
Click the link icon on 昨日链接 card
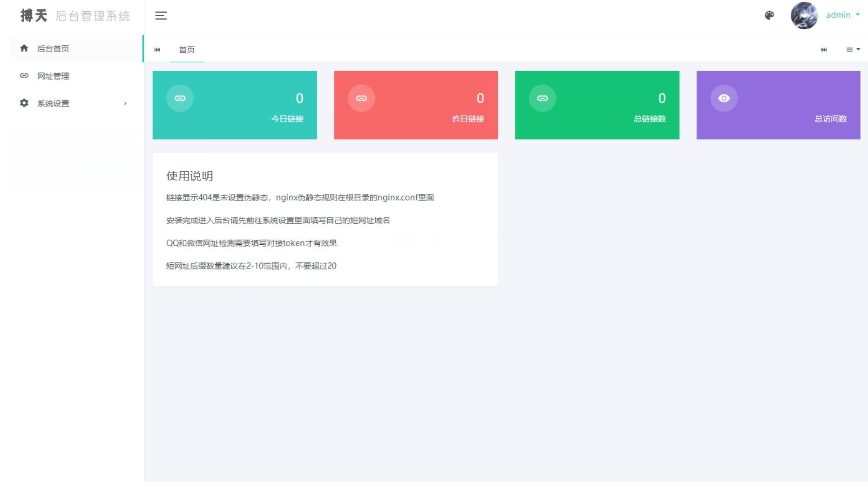361,98
